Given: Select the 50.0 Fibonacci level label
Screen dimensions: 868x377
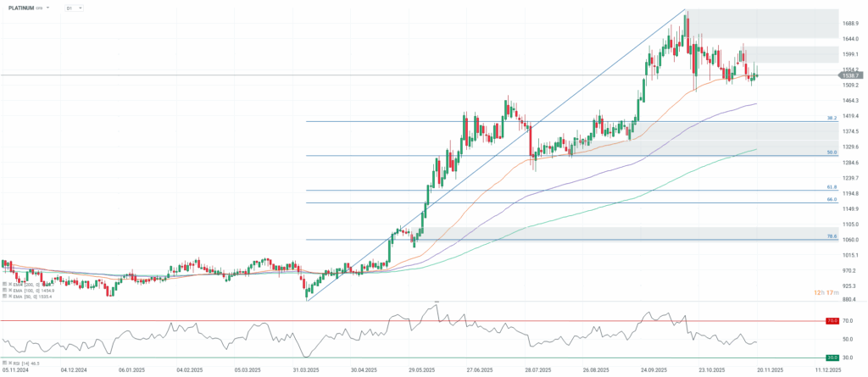Looking at the screenshot, I should [x=832, y=152].
